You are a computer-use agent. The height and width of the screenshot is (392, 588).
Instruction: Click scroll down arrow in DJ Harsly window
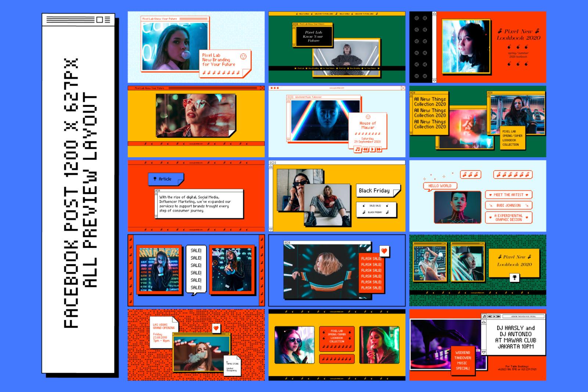(x=484, y=352)
